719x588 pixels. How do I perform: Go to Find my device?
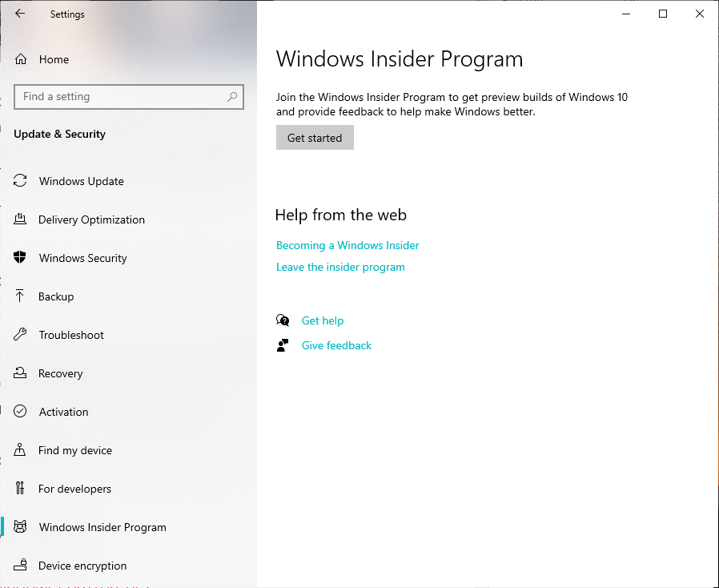click(74, 450)
